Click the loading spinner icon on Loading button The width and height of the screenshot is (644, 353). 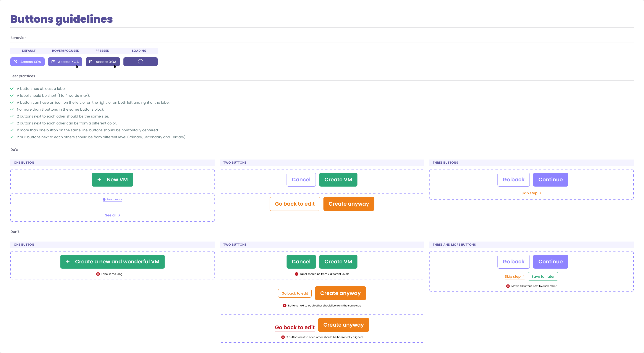click(141, 61)
